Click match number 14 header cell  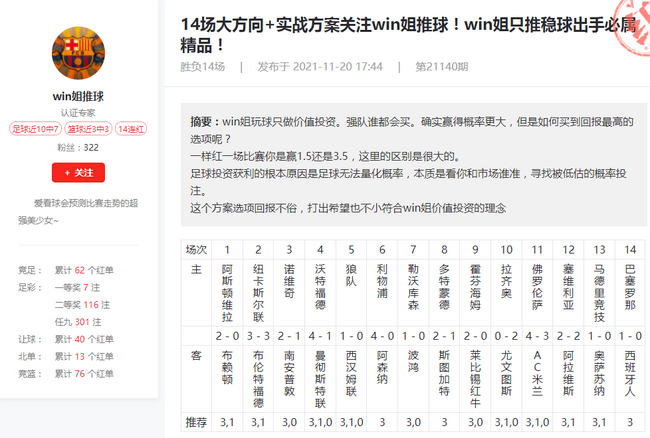pyautogui.click(x=630, y=249)
